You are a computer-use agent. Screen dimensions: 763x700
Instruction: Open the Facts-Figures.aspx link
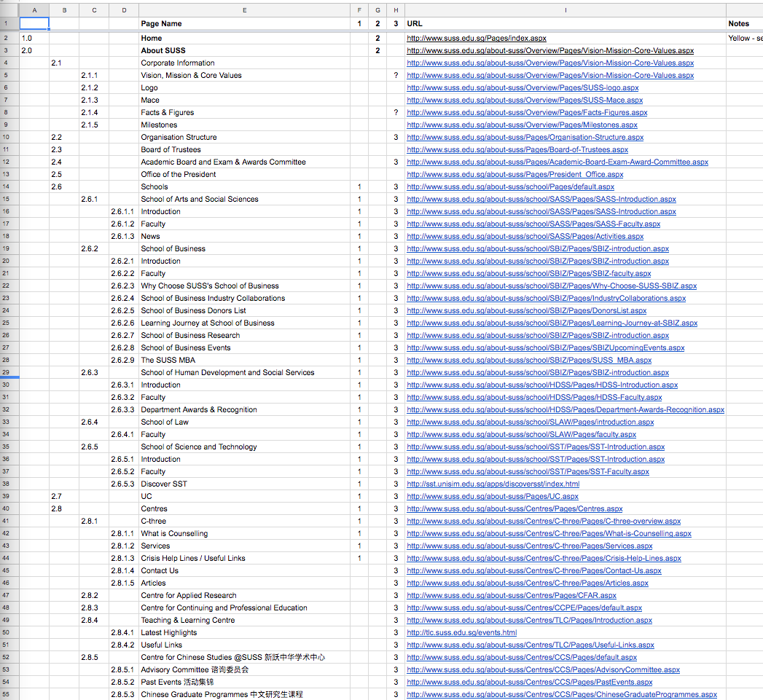click(527, 112)
